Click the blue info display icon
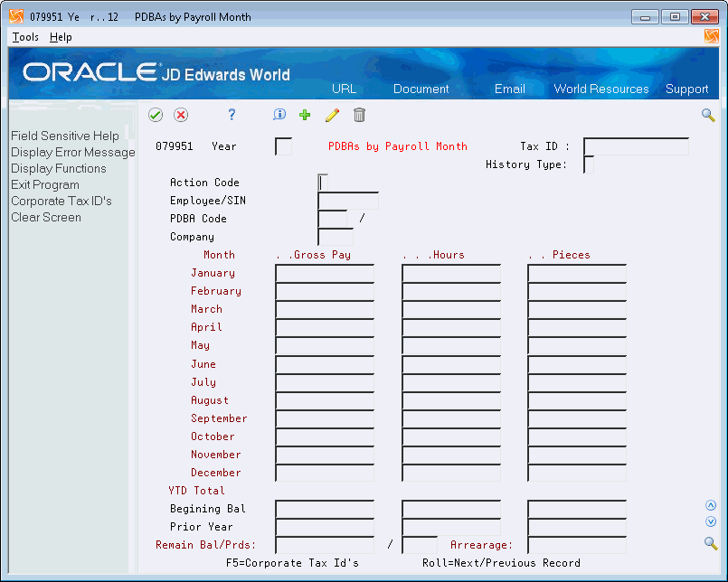728x582 pixels. pos(279,115)
